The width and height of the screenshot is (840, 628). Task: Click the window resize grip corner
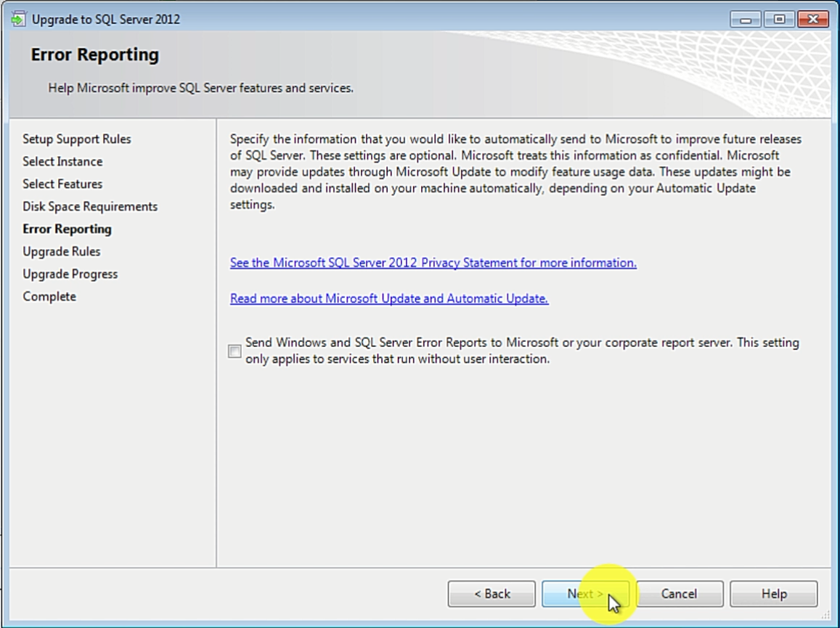(825, 616)
